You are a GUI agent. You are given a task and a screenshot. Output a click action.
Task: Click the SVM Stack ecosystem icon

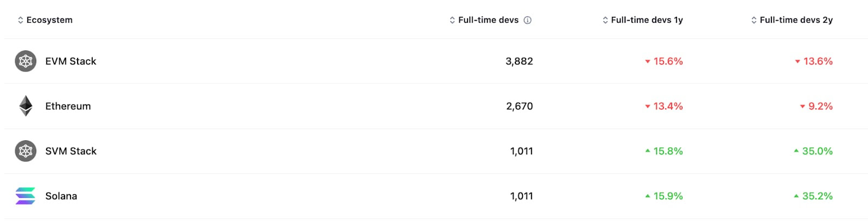[x=25, y=151]
